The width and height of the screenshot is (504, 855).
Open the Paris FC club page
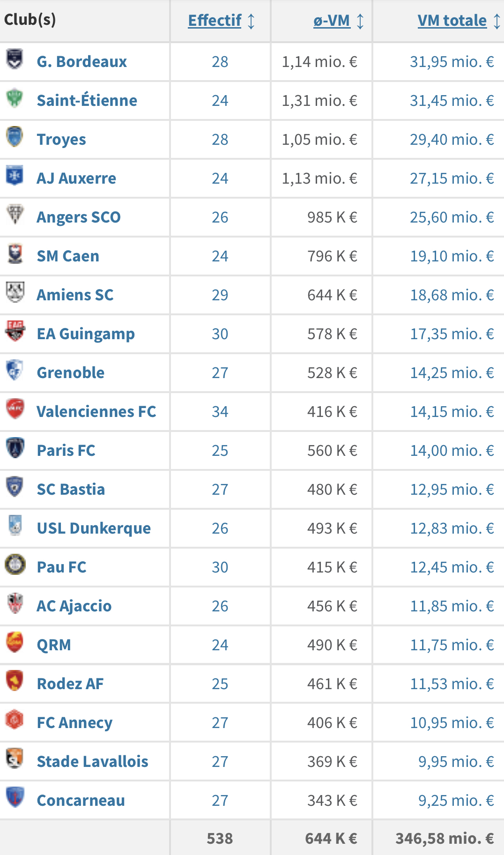click(x=66, y=451)
